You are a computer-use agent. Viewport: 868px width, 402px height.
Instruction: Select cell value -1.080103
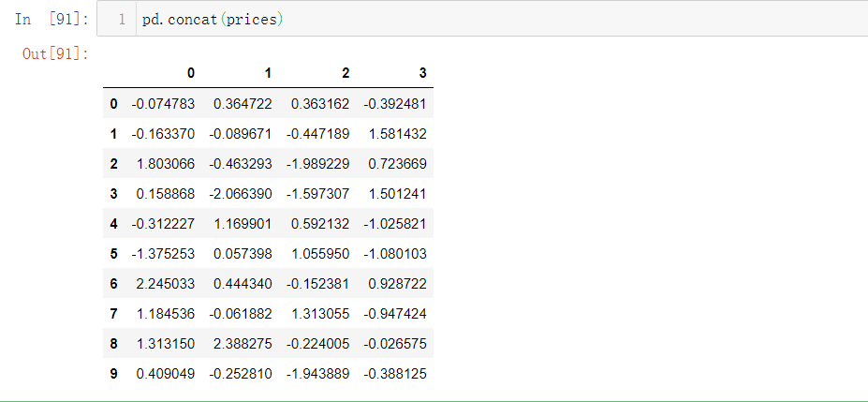[x=395, y=254]
